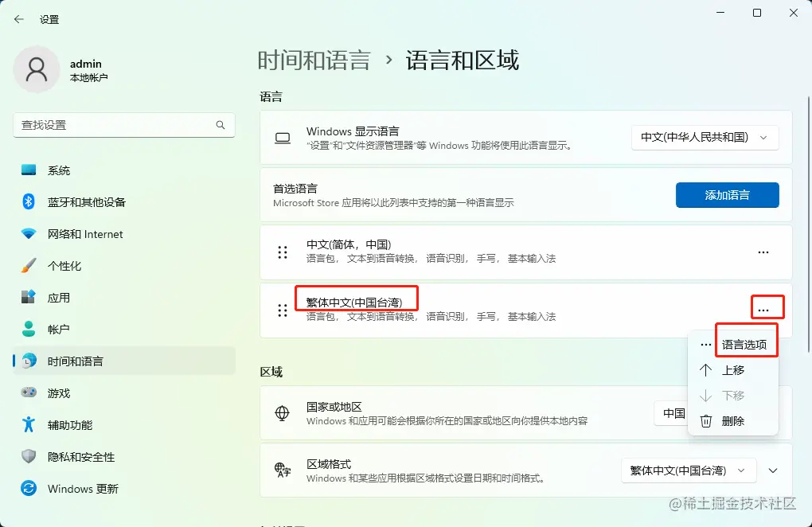The height and width of the screenshot is (527, 812).
Task: Click 时间和语言 breadcrumb link
Action: coord(314,61)
